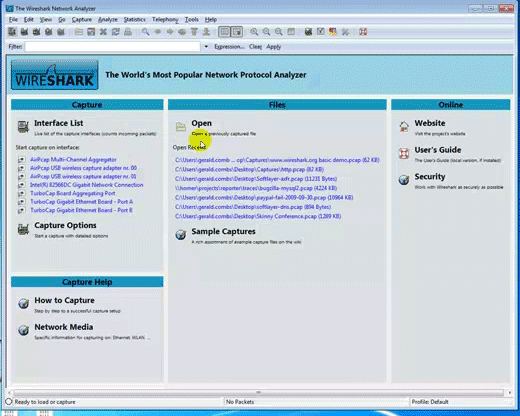Open recent file Softlayer-axfr.pcap
The height and width of the screenshot is (416, 520).
point(256,179)
